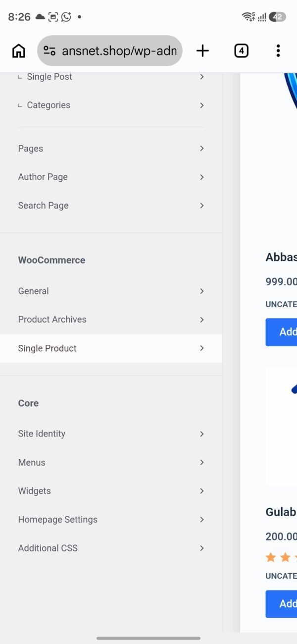This screenshot has width=297, height=644.
Task: Select the Single Product section
Action: tap(111, 348)
